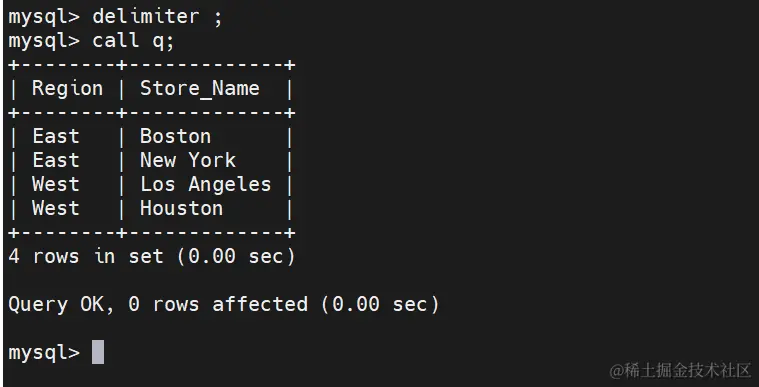Select the Los Angeles store name cell
Screen dimensions: 759x387
pos(206,185)
